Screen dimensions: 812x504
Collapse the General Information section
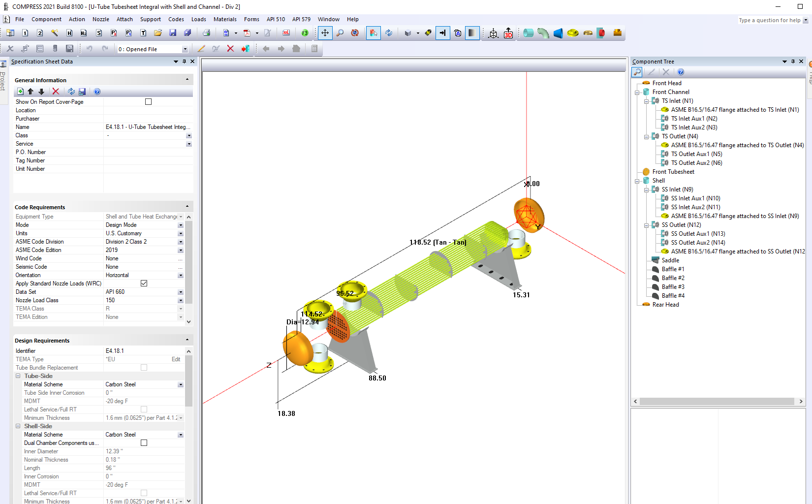pyautogui.click(x=187, y=80)
